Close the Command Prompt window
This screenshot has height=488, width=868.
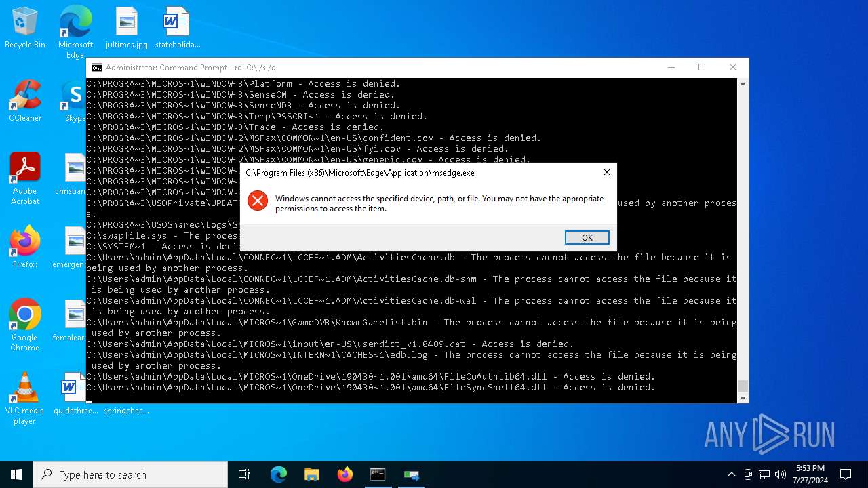click(733, 67)
